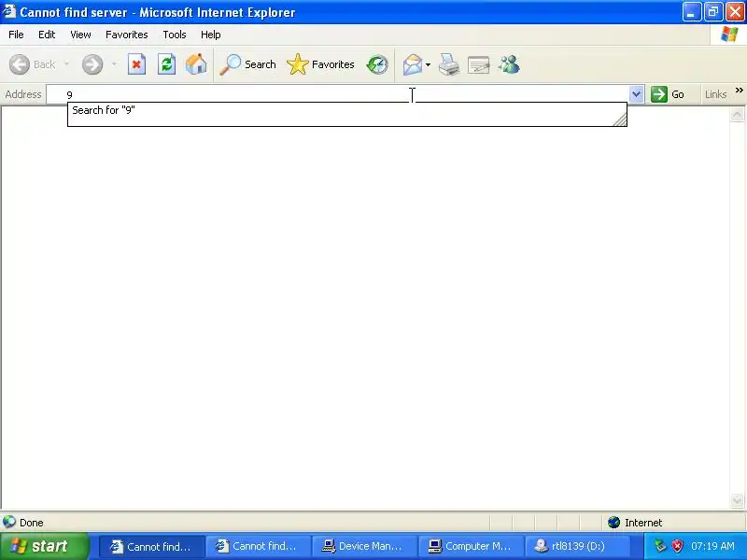
Task: Expand the Links toolbar chevron
Action: [x=739, y=90]
